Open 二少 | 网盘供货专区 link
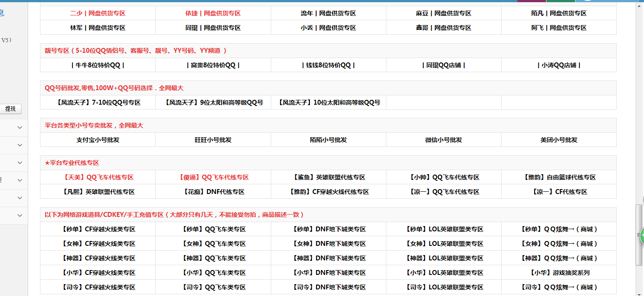The width and height of the screenshot is (644, 296). click(98, 14)
